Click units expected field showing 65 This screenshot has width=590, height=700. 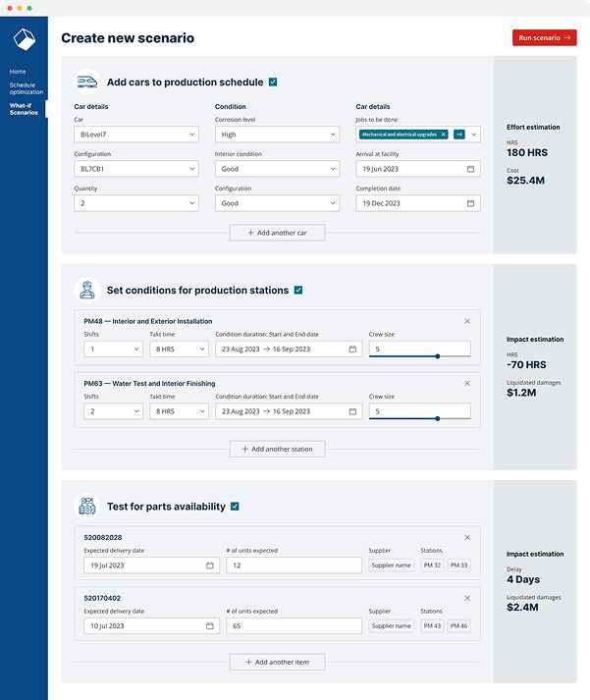[x=295, y=626]
